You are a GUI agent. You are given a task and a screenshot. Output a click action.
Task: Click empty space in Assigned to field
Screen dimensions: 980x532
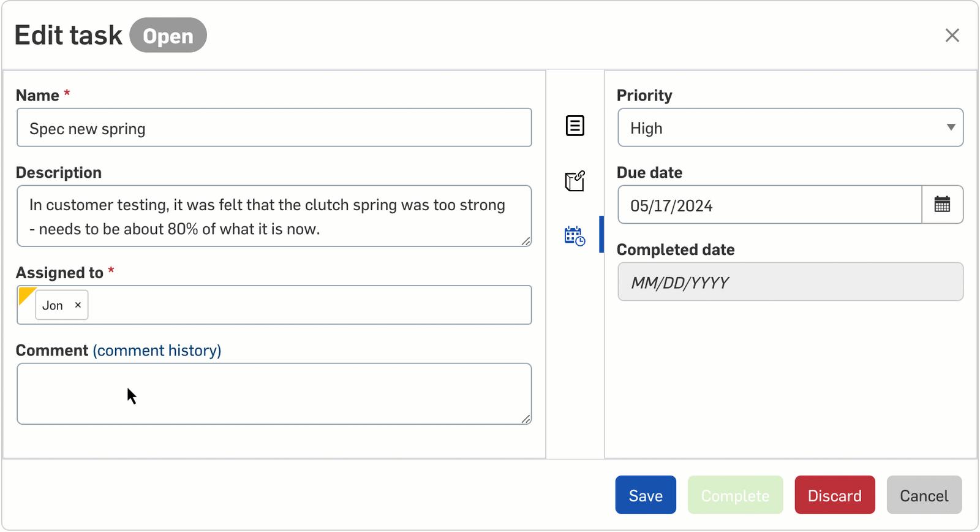coord(306,305)
